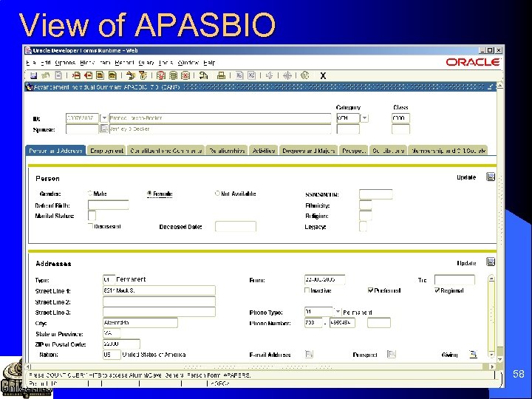Expand the Phone Type dropdown
532x399 pixels.
(x=337, y=312)
